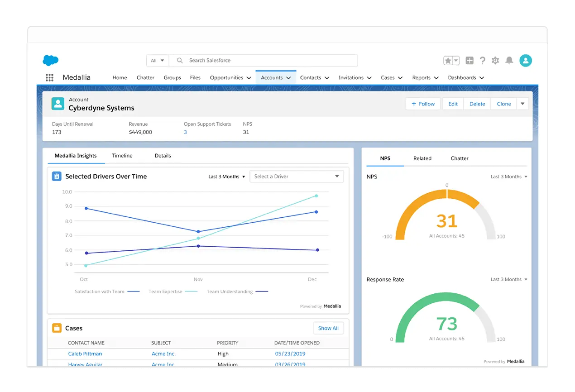This screenshot has width=575, height=392.
Task: Click the global actions plus icon
Action: (x=470, y=60)
